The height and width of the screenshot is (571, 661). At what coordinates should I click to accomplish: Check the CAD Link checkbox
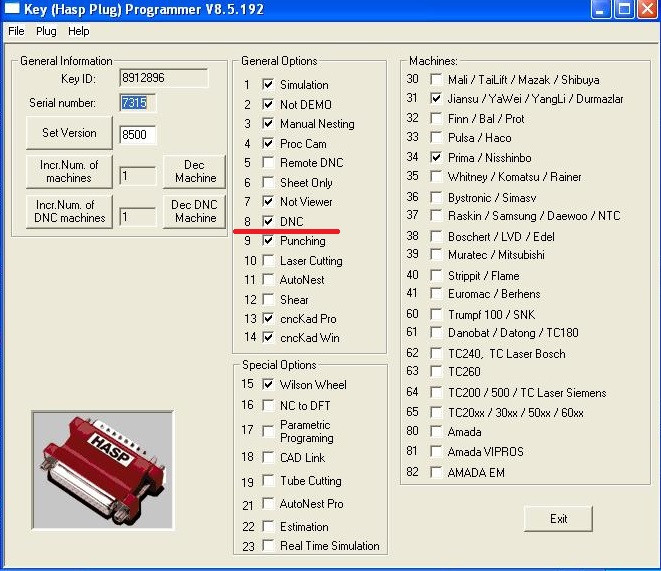pos(268,457)
